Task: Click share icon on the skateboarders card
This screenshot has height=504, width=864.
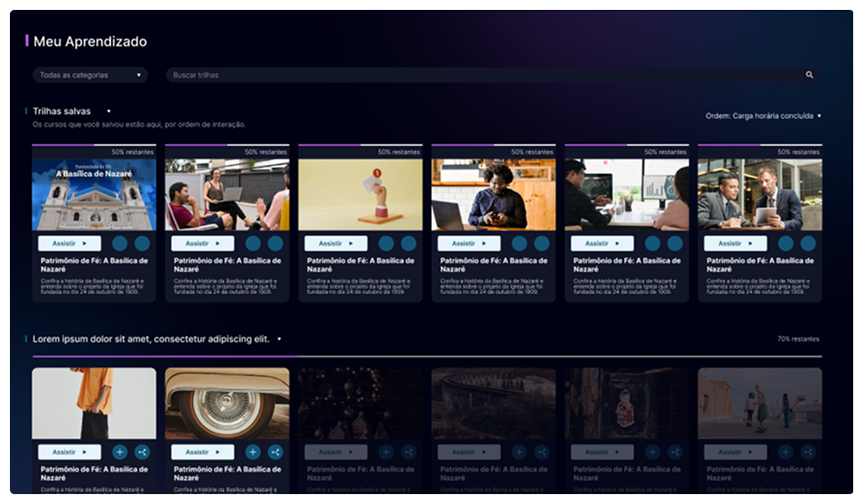Action: click(x=808, y=453)
